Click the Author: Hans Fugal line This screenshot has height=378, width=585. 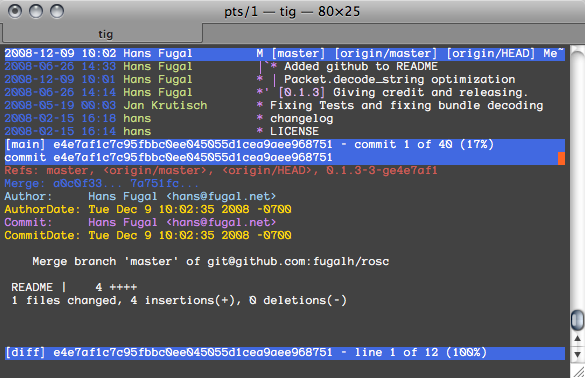coord(140,197)
